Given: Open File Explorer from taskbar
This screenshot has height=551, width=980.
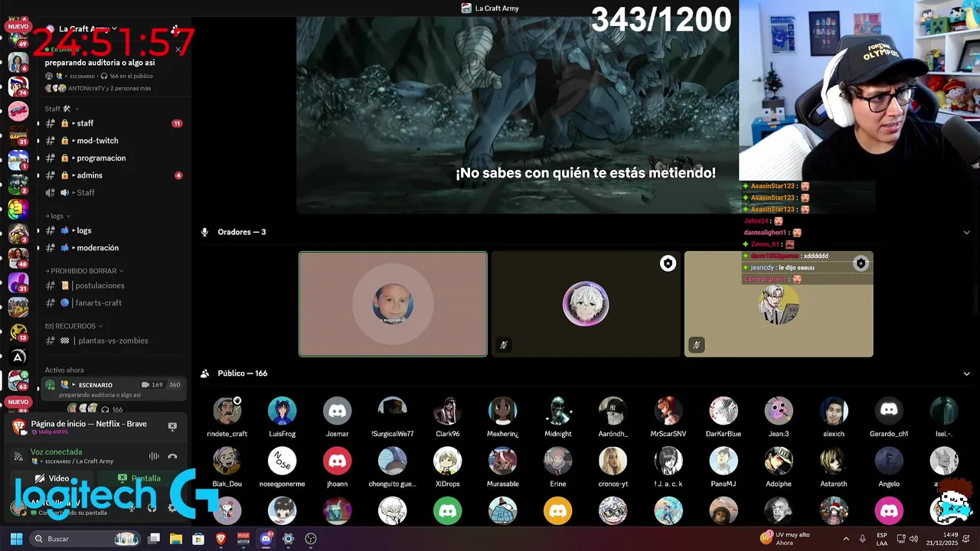Looking at the screenshot, I should point(176,539).
